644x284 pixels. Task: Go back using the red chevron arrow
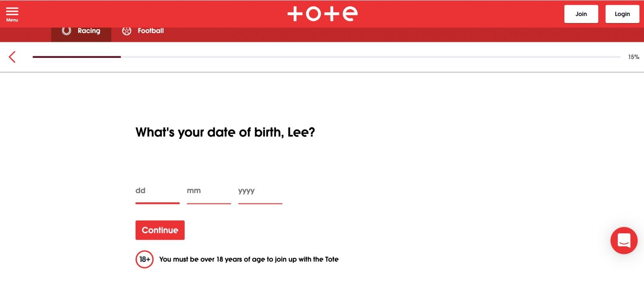(x=12, y=57)
